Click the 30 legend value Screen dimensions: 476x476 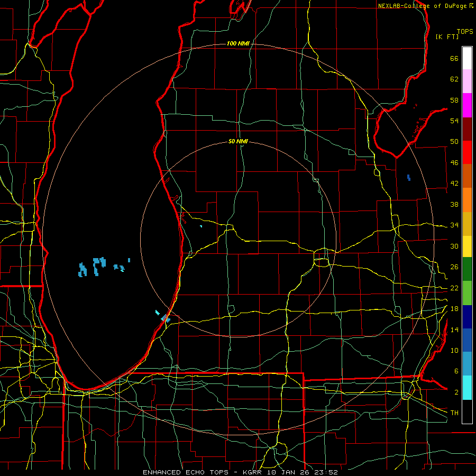pos(454,246)
